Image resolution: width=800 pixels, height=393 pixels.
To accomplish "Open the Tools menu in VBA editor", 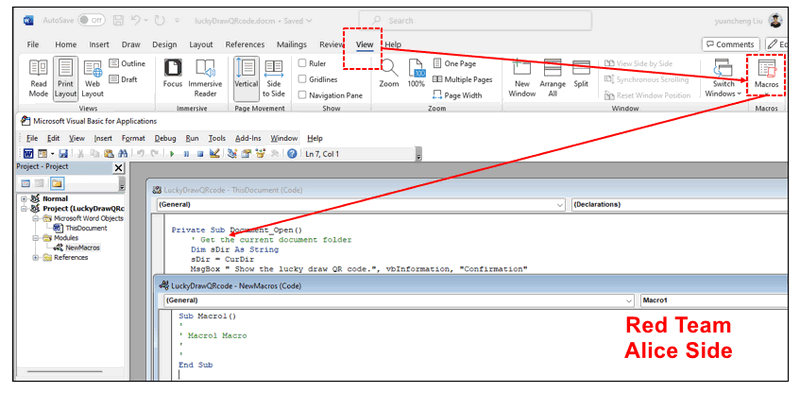I will coord(217,138).
